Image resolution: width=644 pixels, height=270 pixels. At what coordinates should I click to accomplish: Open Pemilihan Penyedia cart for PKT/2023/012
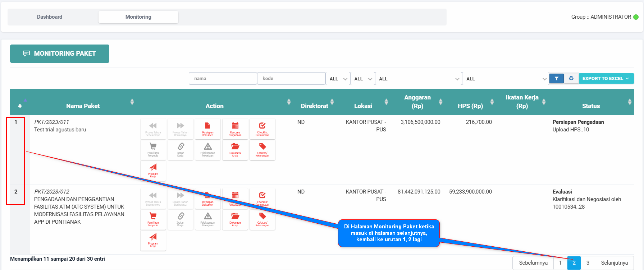pos(153,219)
